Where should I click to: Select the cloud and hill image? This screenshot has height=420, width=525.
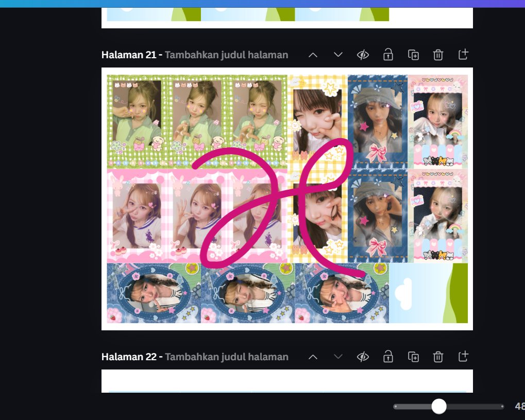tap(428, 293)
